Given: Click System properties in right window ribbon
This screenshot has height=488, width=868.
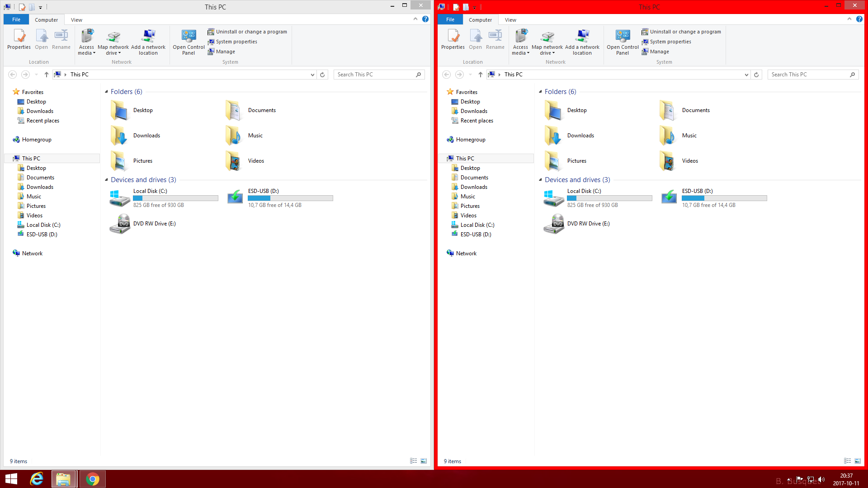Looking at the screenshot, I should pyautogui.click(x=670, y=42).
